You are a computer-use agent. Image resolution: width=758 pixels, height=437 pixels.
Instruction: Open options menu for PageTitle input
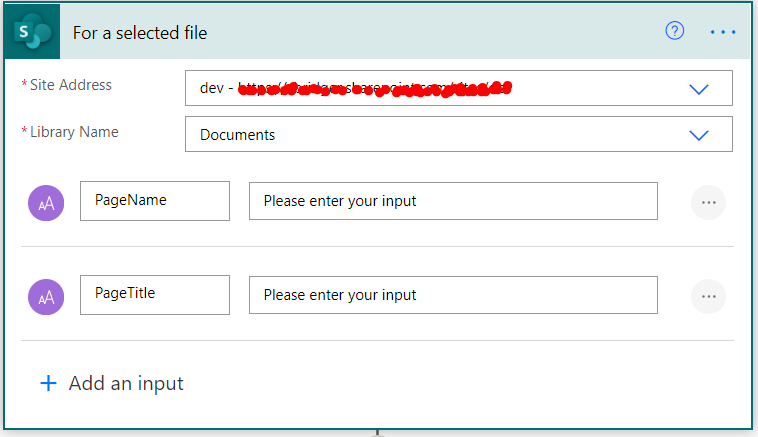point(708,296)
